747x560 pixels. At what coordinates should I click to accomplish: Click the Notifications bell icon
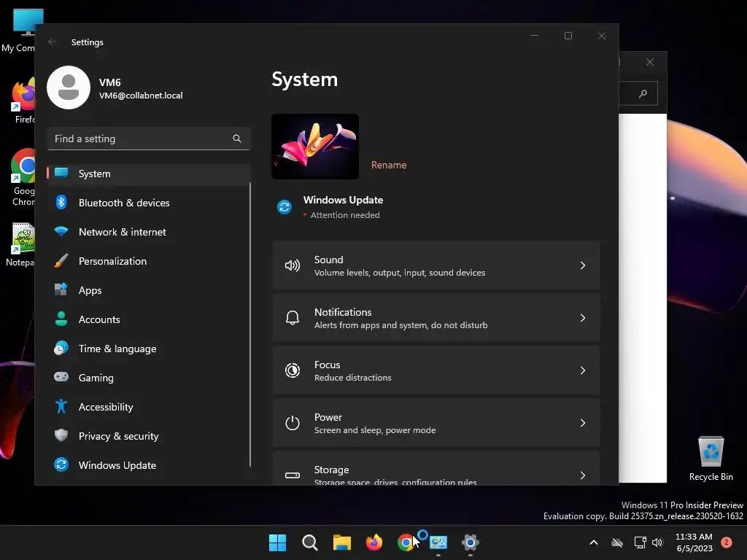pos(292,318)
